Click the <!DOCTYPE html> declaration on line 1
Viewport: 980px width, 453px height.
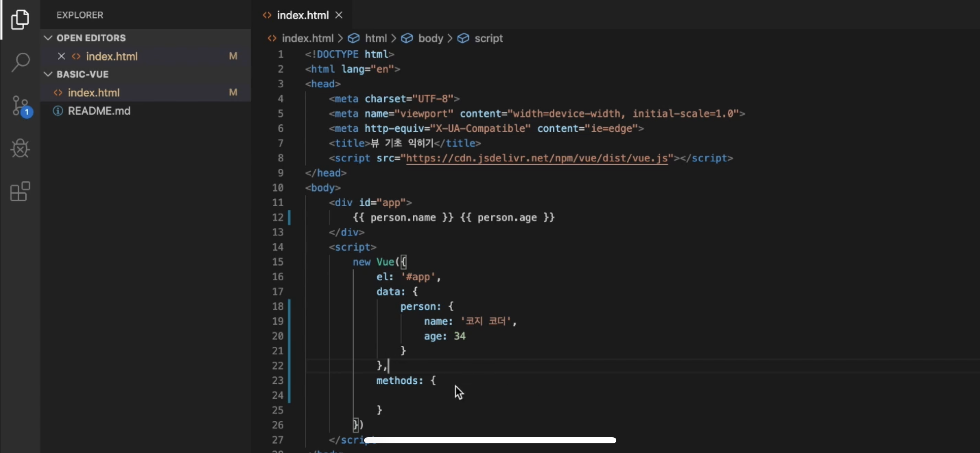[x=349, y=54]
